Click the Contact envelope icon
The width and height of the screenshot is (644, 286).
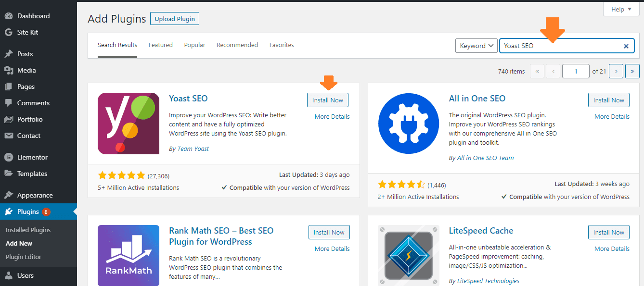point(8,136)
